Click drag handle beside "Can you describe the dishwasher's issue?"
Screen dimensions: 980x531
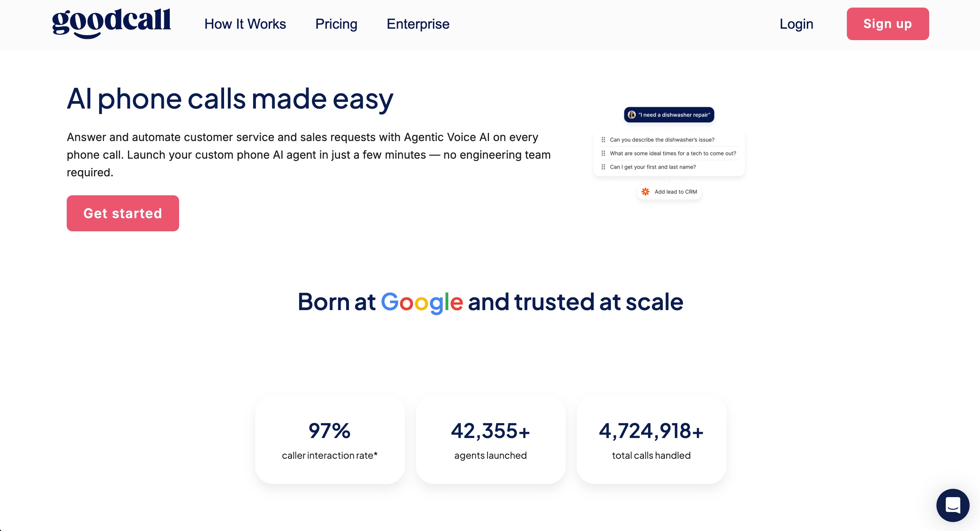pos(603,140)
